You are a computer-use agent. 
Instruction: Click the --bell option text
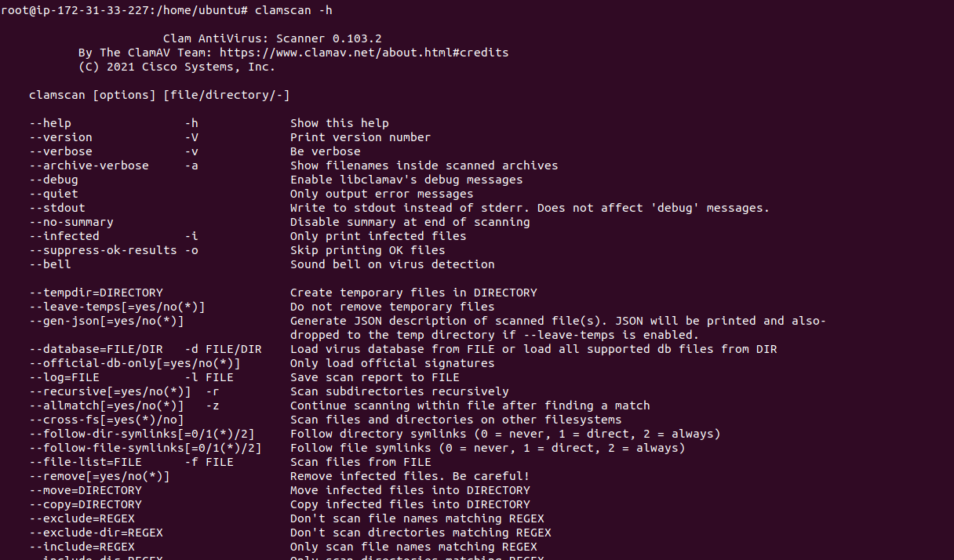pyautogui.click(x=50, y=264)
